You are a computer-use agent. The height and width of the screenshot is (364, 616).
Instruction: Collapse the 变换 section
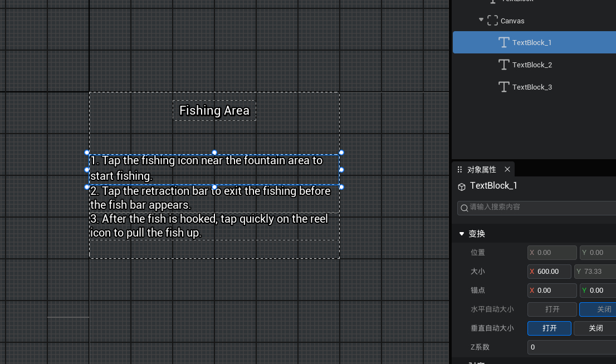pos(462,234)
